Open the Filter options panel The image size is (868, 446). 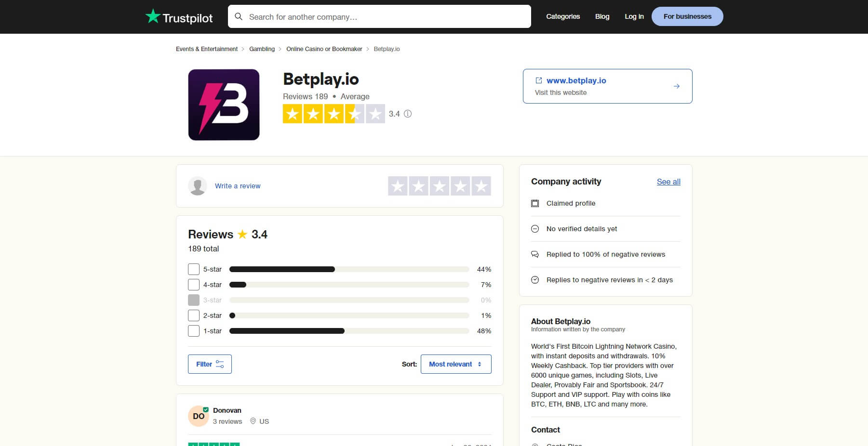(210, 364)
